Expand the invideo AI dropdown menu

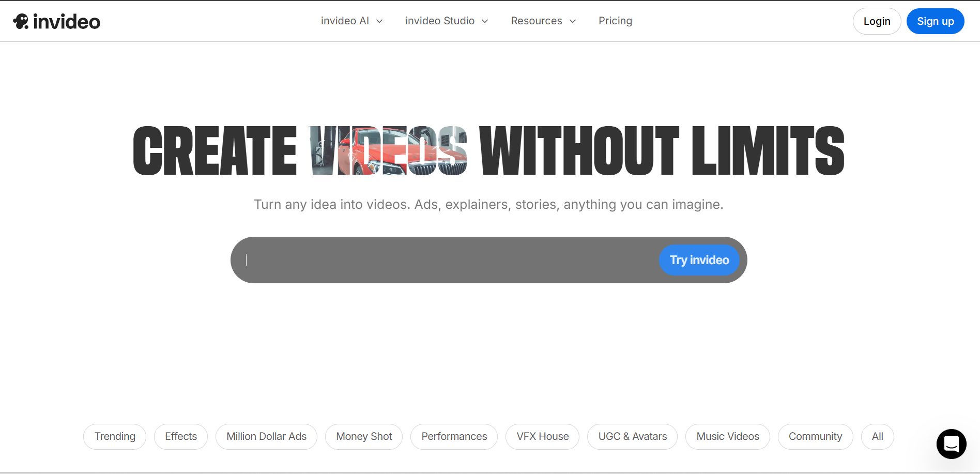(351, 21)
